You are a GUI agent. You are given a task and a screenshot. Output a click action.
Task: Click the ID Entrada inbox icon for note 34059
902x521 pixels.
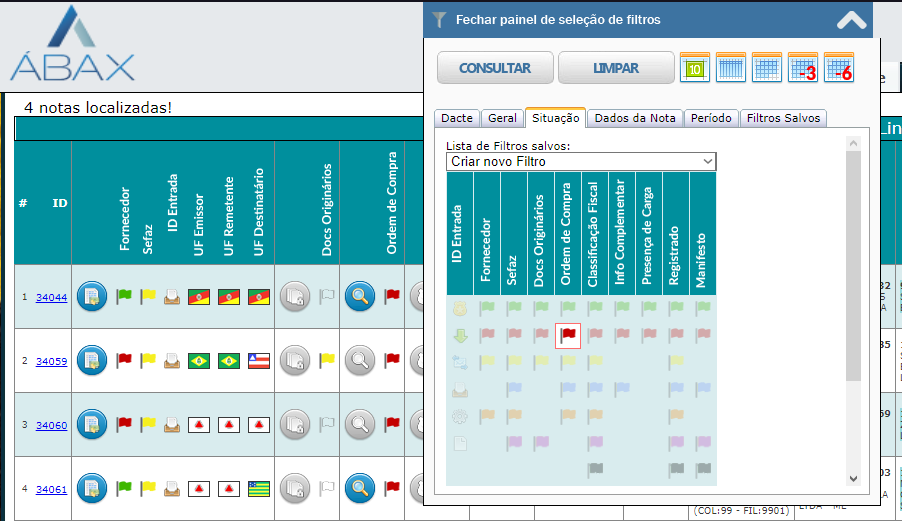(173, 360)
